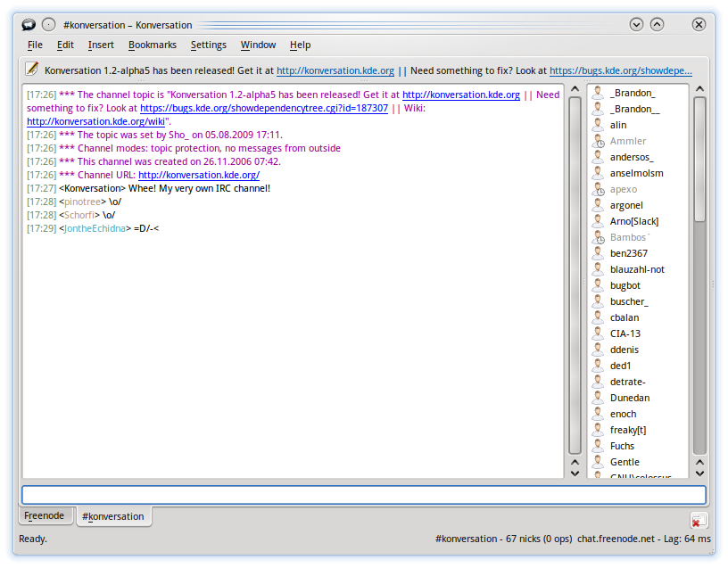This screenshot has width=728, height=568.
Task: Click the topic edit pencil icon
Action: tap(31, 70)
